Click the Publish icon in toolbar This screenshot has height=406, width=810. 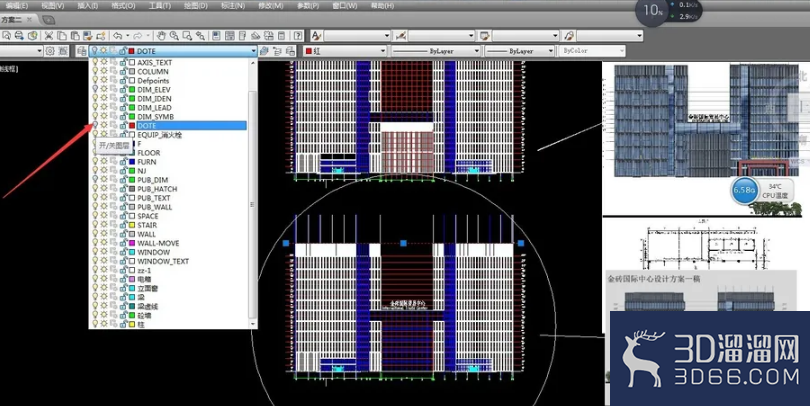pyautogui.click(x=33, y=36)
